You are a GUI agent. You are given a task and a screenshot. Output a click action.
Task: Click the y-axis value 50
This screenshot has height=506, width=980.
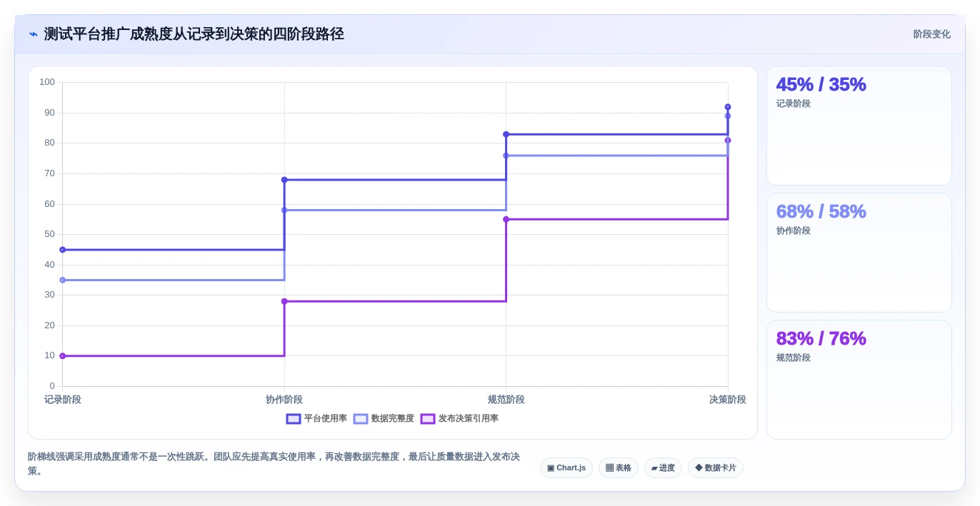(49, 234)
